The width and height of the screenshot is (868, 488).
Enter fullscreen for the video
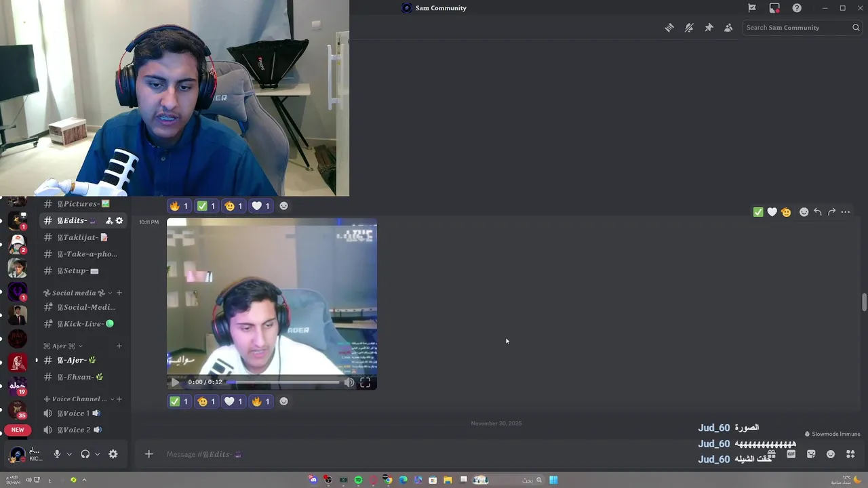[366, 382]
